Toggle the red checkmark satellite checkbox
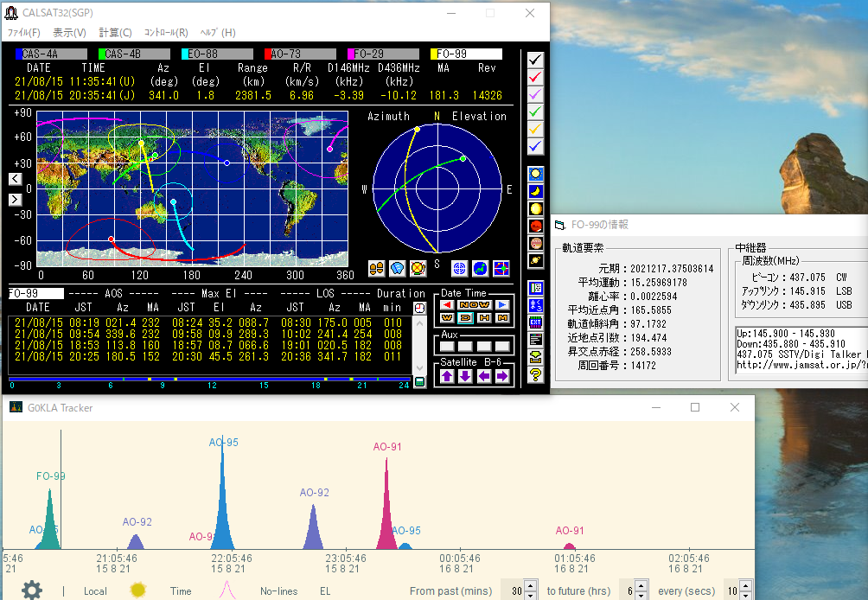This screenshot has width=868, height=600. click(536, 77)
